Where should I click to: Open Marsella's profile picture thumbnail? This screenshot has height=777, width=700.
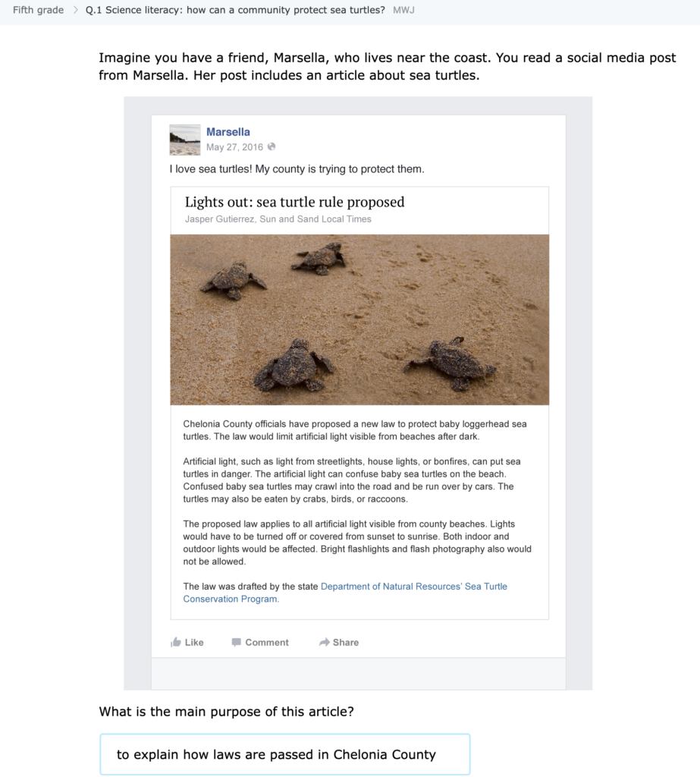185,140
